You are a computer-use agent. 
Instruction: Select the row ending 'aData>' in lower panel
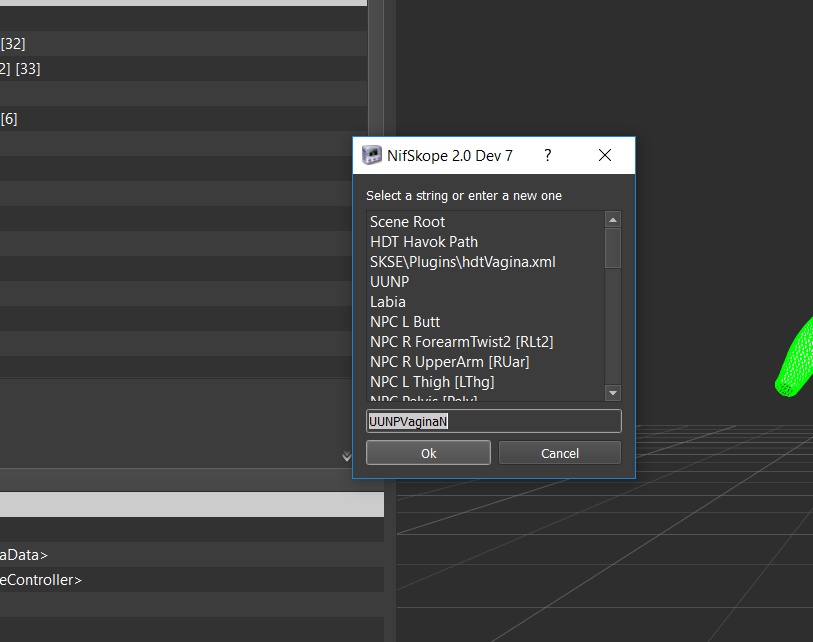pyautogui.click(x=192, y=554)
